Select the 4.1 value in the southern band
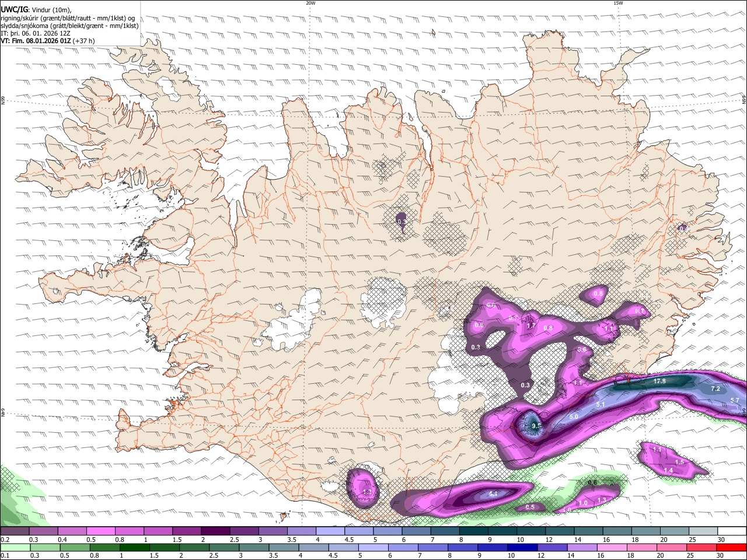Viewport: 747px width, 560px height. (493, 494)
